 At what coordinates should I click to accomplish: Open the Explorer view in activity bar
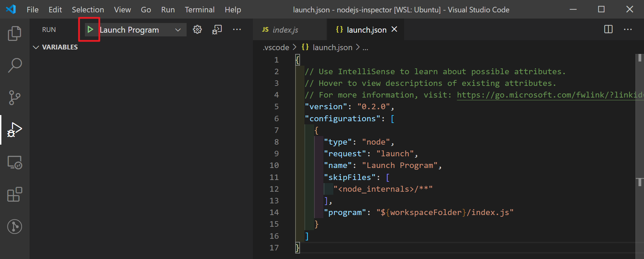14,33
